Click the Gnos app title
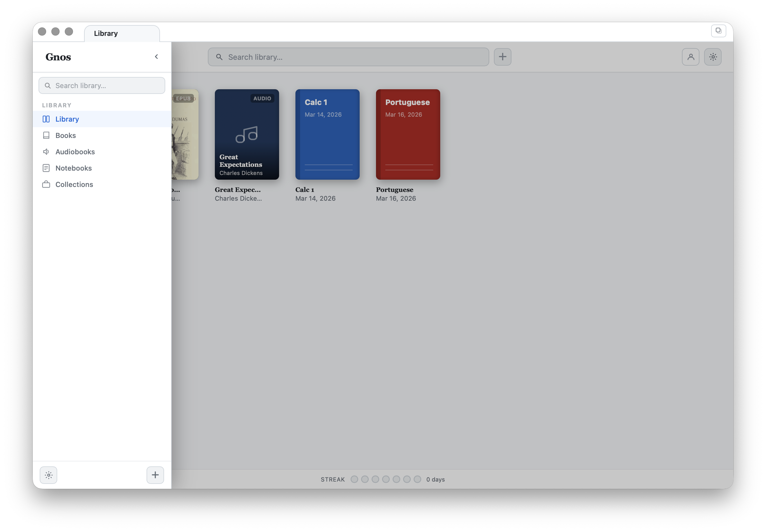This screenshot has width=766, height=532. pyautogui.click(x=58, y=57)
